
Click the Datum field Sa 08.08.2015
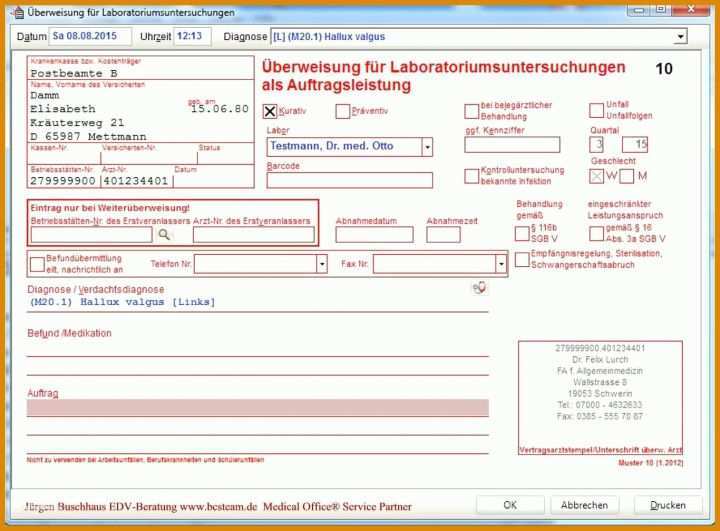90,36
